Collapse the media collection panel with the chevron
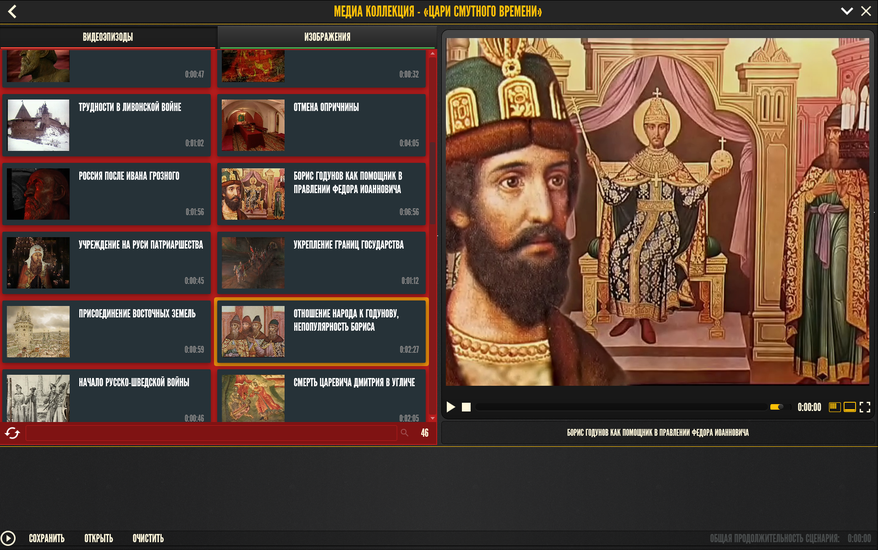This screenshot has width=878, height=550. coord(846,11)
